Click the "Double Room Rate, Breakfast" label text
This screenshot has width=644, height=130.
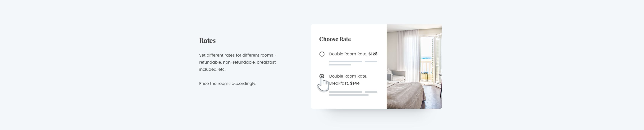tap(348, 80)
